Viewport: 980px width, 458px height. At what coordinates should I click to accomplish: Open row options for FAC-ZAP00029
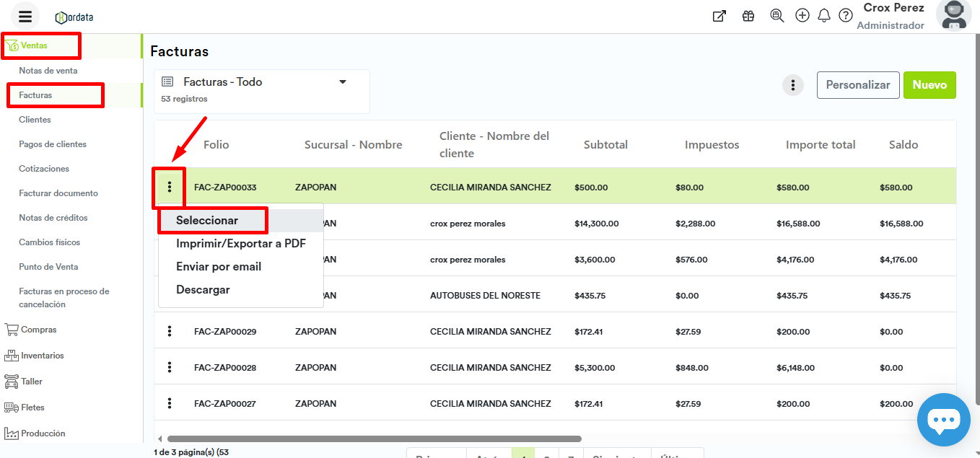(x=170, y=332)
